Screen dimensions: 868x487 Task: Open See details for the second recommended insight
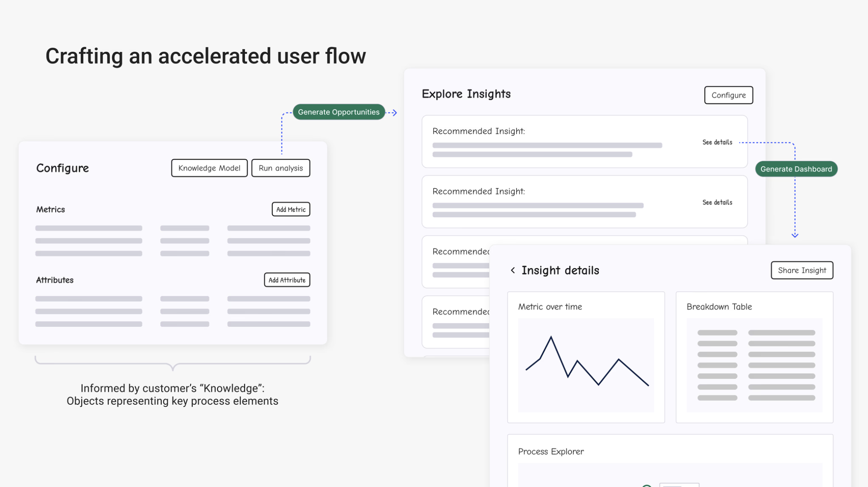717,203
